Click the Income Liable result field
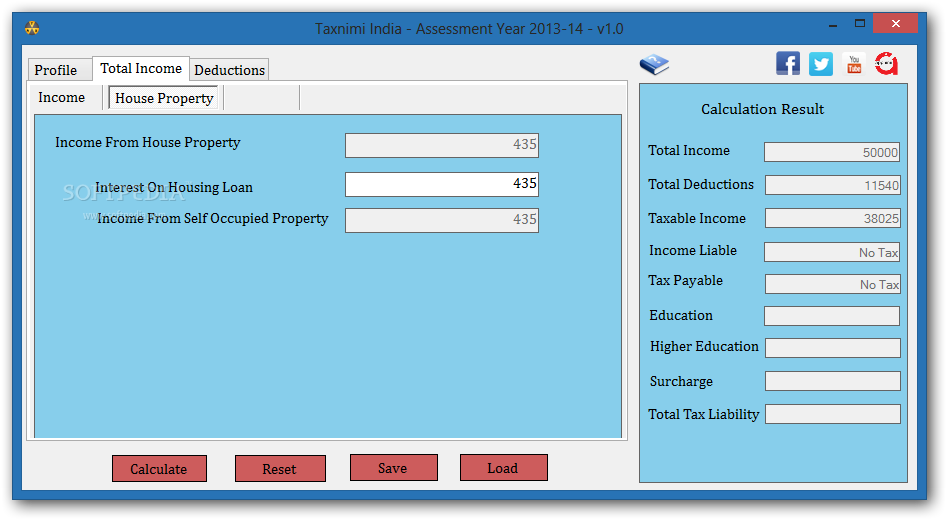Image resolution: width=947 pixels, height=520 pixels. (832, 252)
